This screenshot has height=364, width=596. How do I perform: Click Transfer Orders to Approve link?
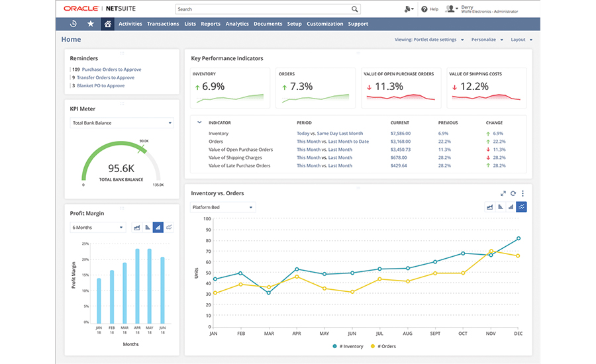105,77
